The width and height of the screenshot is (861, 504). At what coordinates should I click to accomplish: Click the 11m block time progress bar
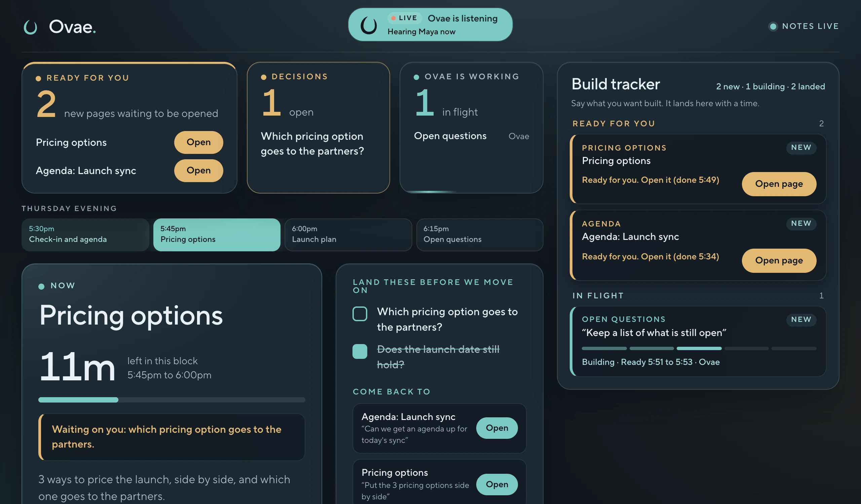pos(172,400)
